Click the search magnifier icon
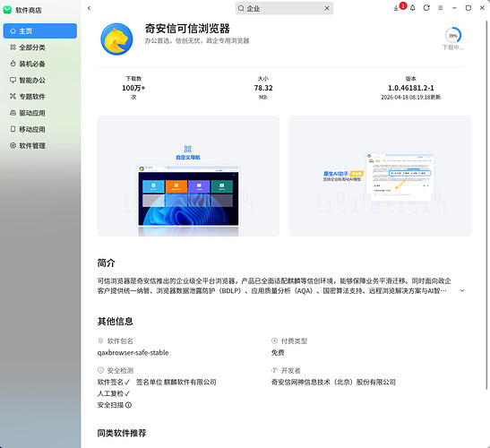The image size is (490, 448). pos(241,8)
